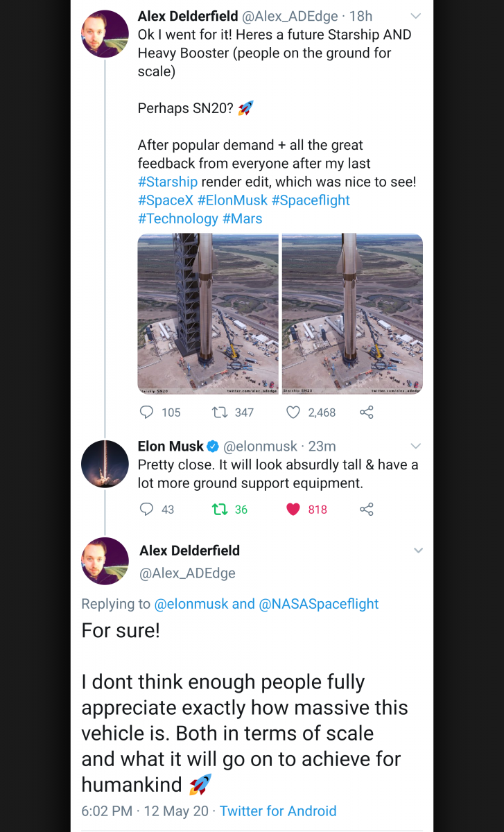Screen dimensions: 504x832
Task: Open Elon Musk's rocket launch avatar
Action: (105, 464)
